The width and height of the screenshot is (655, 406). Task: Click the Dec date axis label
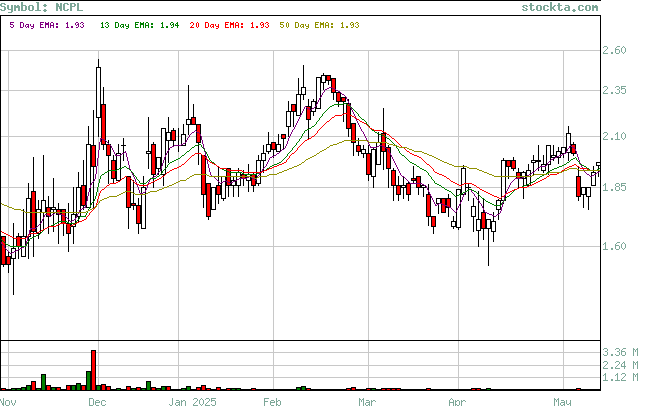(97, 401)
